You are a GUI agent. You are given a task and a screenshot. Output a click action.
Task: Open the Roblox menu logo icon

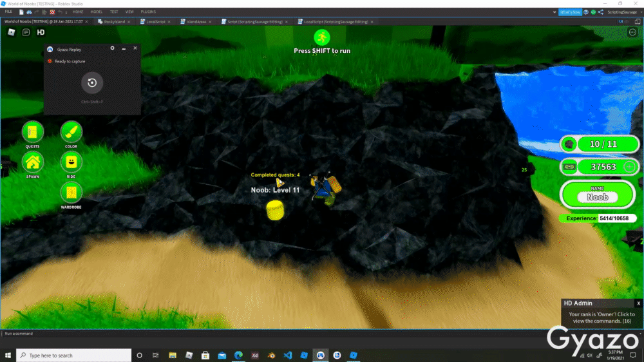11,32
